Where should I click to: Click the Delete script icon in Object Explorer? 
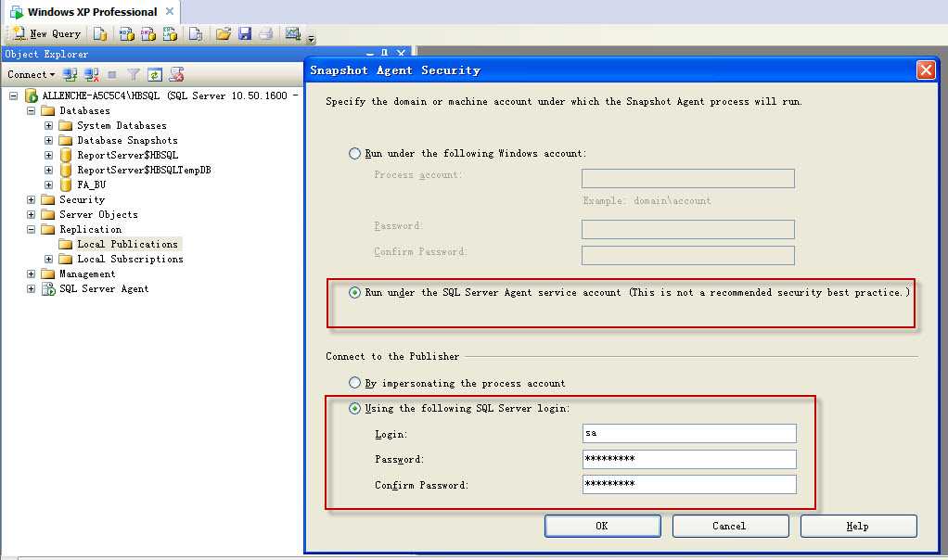click(x=176, y=74)
